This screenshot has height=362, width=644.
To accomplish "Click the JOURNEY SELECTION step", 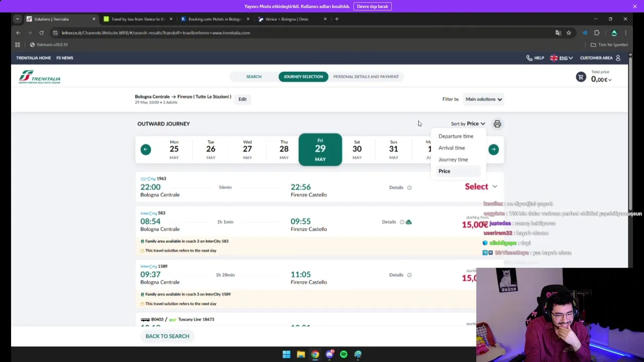I will [x=303, y=77].
